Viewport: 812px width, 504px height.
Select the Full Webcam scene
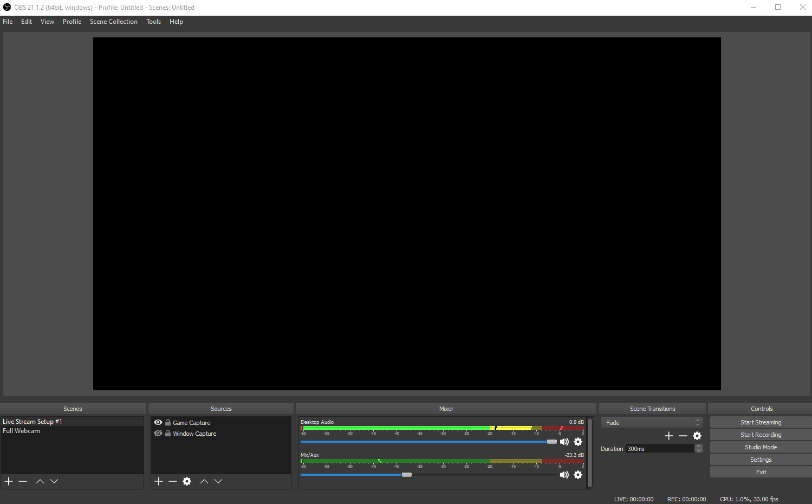click(72, 431)
